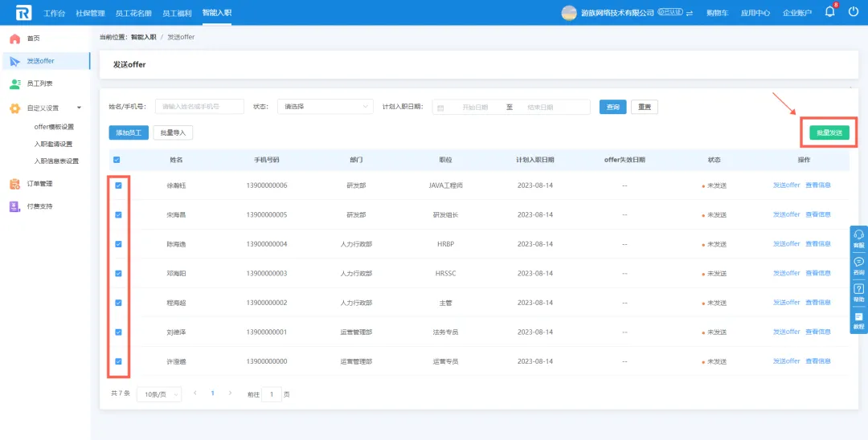Open the notification bell icon
The height and width of the screenshot is (440, 868).
tap(829, 11)
